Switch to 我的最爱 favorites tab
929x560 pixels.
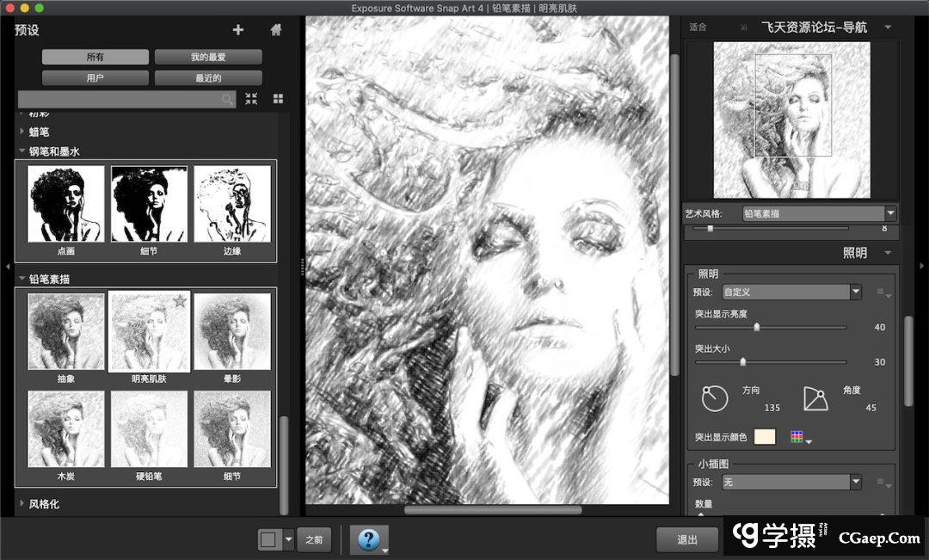click(x=208, y=57)
